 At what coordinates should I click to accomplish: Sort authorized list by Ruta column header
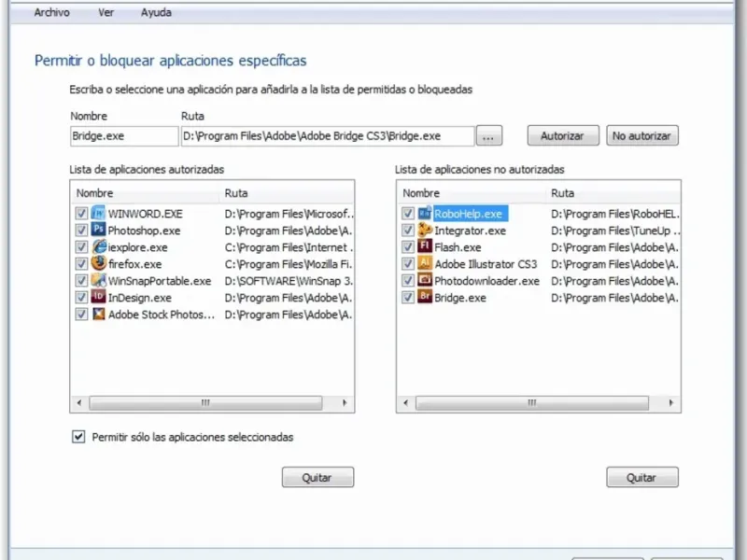(287, 193)
